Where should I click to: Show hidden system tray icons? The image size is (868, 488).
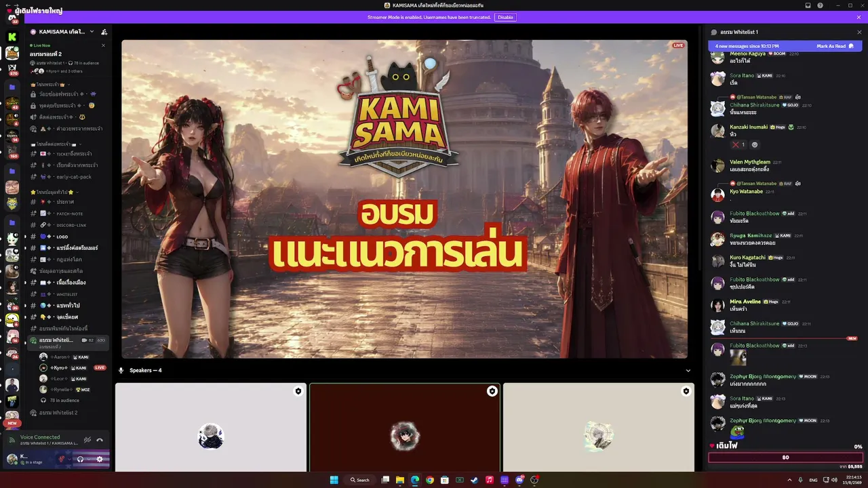pyautogui.click(x=789, y=480)
